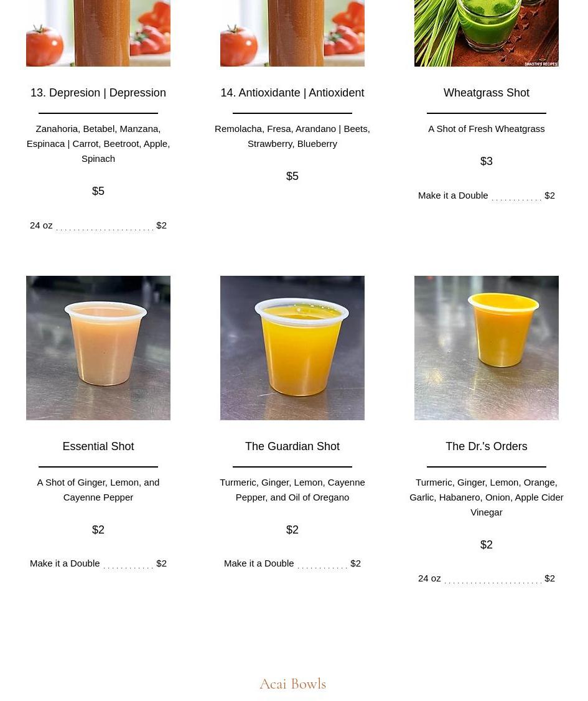
Task: Click The Guardian Shot heading
Action: (292, 446)
